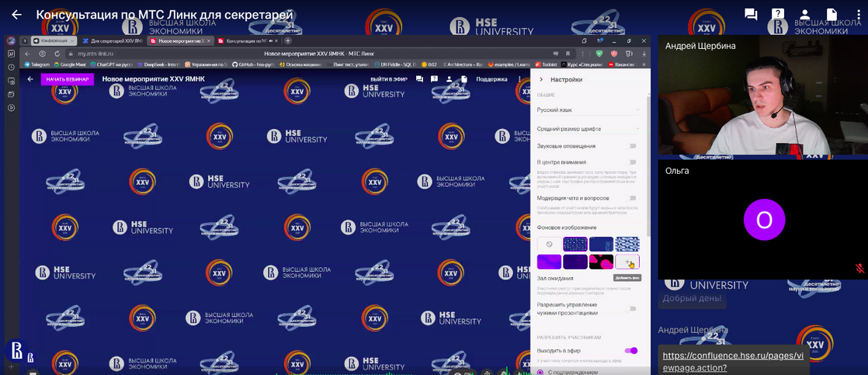Toggle Разрешить управление чужими презентациями switch
Image resolution: width=868 pixels, height=375 pixels.
pyautogui.click(x=630, y=308)
